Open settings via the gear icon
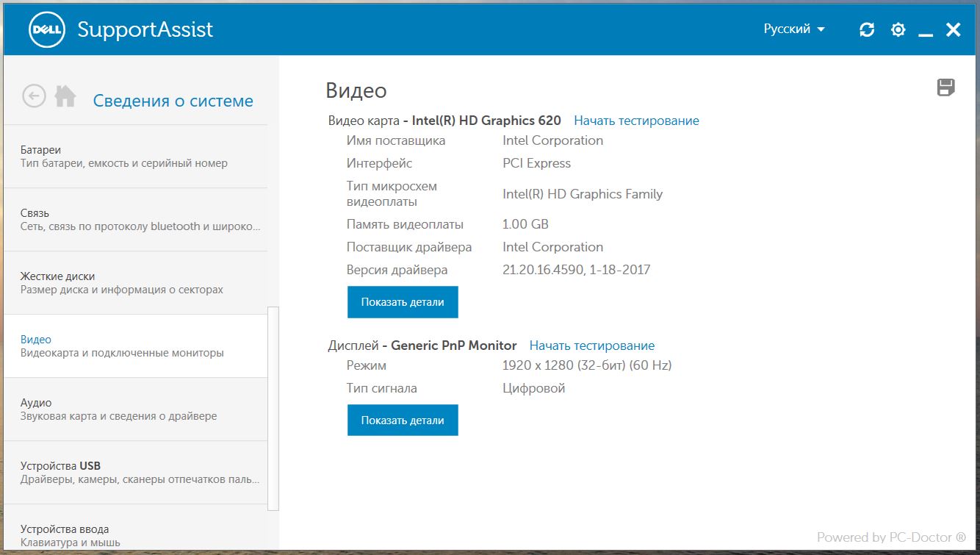 (x=898, y=29)
